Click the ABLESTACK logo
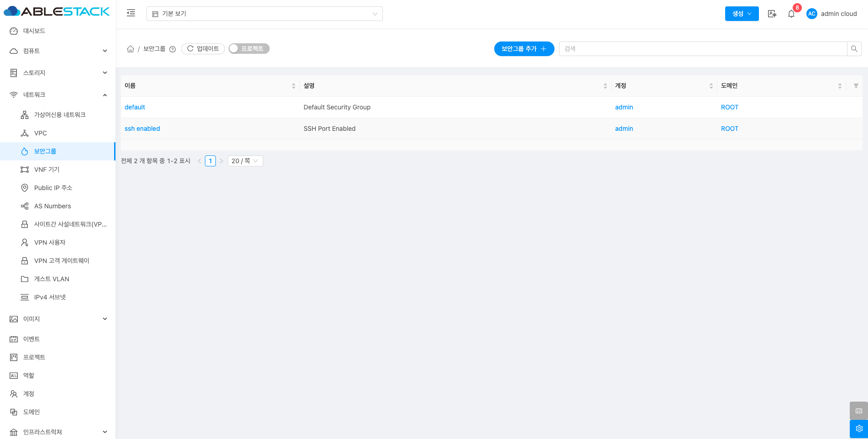The height and width of the screenshot is (439, 868). tap(57, 11)
